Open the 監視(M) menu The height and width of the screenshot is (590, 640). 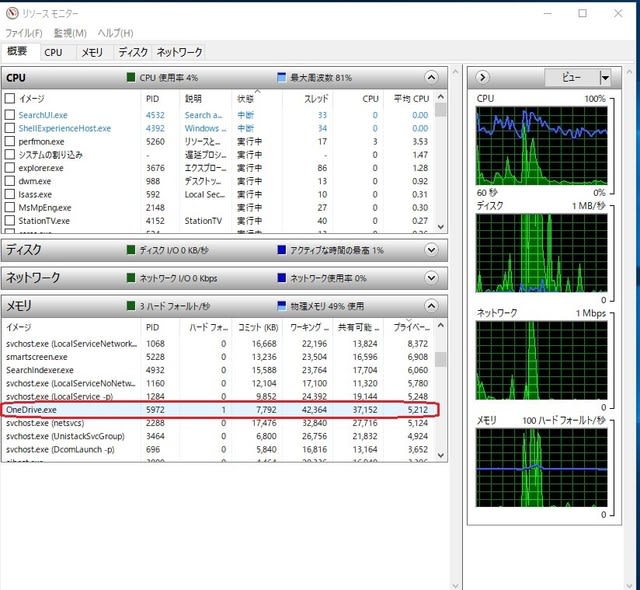(70, 33)
